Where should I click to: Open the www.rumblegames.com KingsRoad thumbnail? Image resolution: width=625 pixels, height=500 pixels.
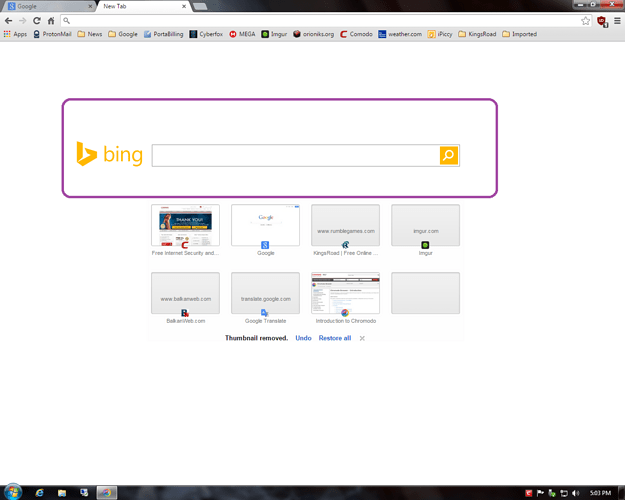pos(346,225)
